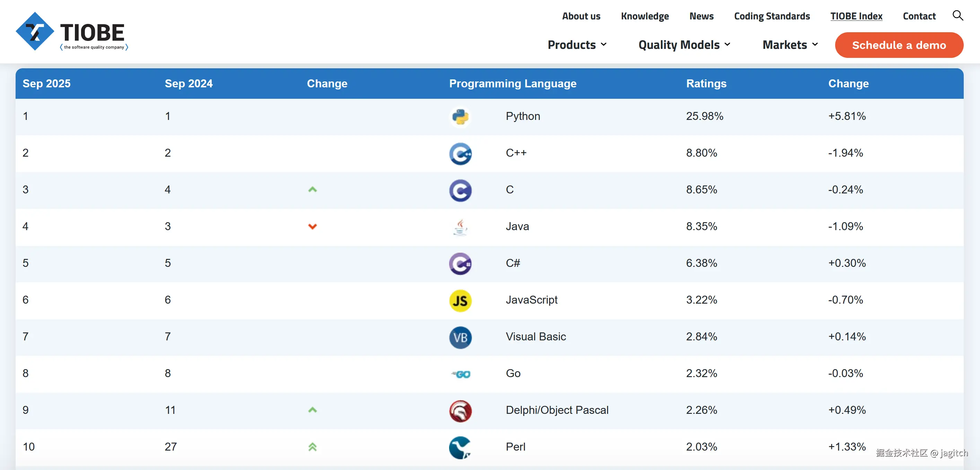Click the Delphi/Object Pascal helmet logo
This screenshot has height=470, width=980.
pos(460,411)
